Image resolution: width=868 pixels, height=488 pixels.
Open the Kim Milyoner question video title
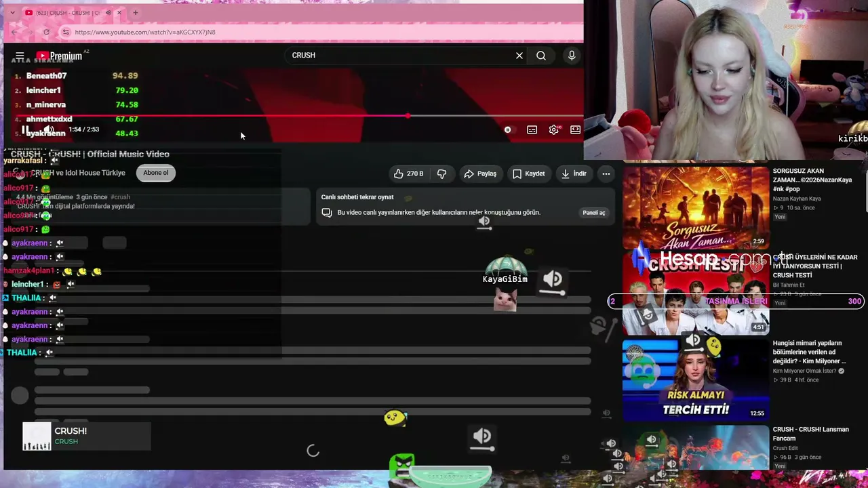(x=809, y=352)
